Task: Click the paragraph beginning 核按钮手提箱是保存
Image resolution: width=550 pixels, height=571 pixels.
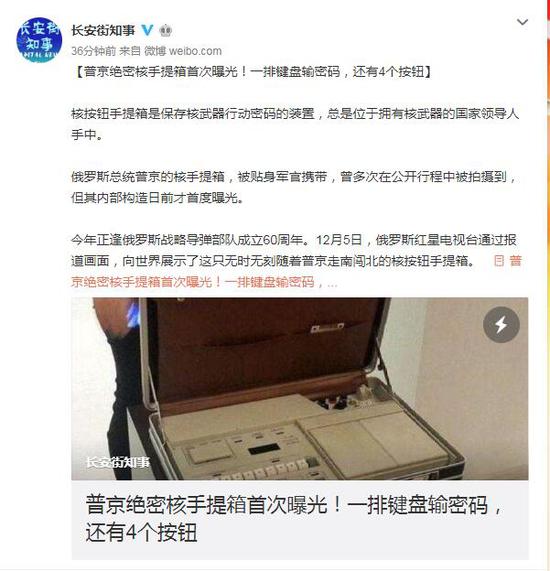Action: pyautogui.click(x=295, y=124)
